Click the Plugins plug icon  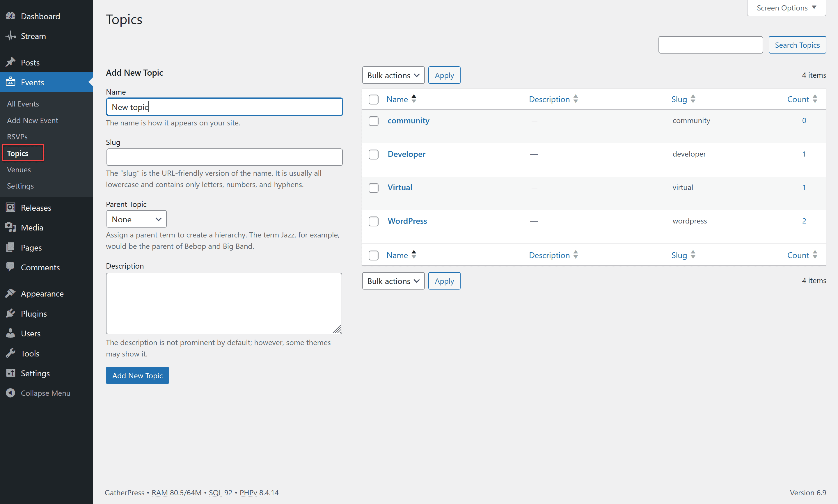(x=10, y=313)
